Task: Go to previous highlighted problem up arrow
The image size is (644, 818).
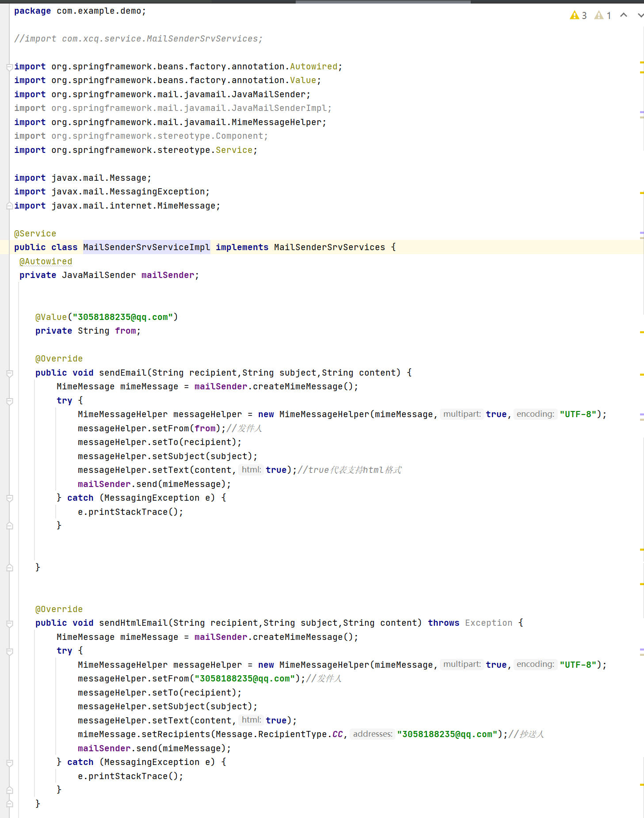Action: click(x=624, y=15)
